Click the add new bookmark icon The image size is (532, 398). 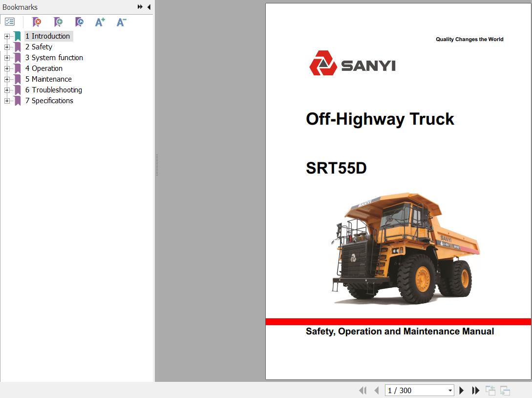[58, 22]
